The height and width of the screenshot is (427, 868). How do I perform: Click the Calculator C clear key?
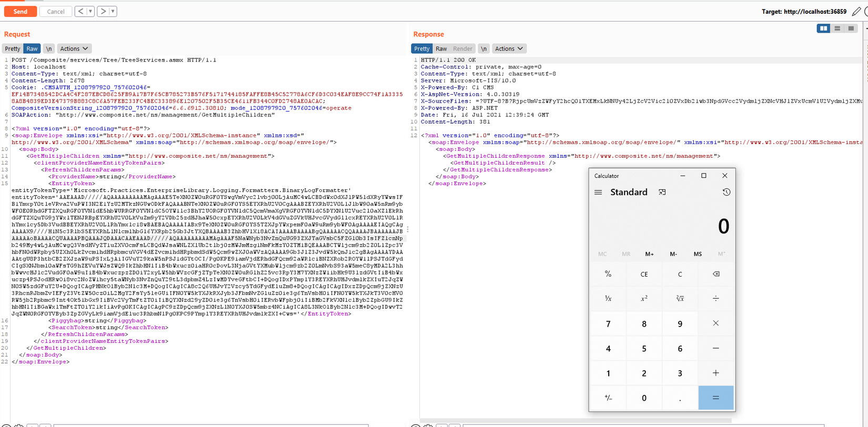pyautogui.click(x=680, y=274)
